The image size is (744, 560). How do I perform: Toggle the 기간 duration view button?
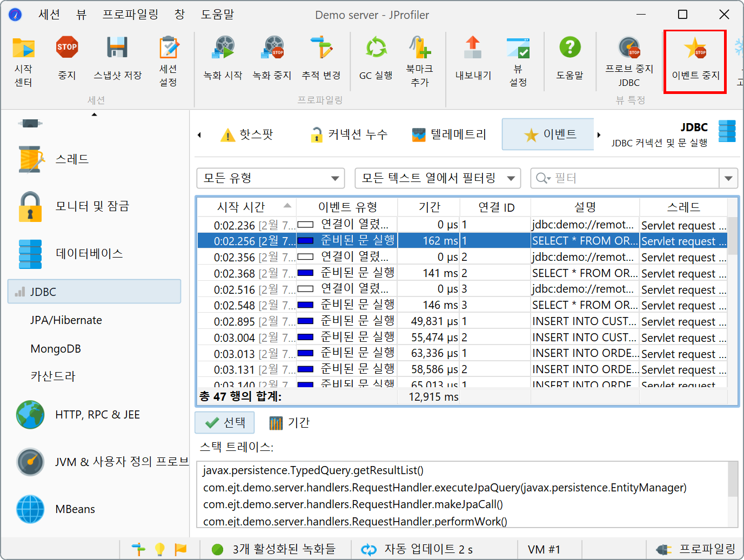tap(289, 422)
